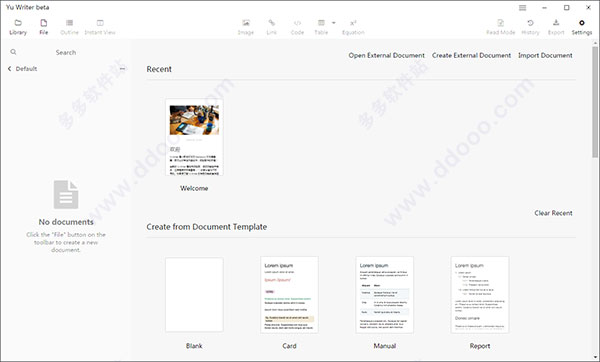600x362 pixels.
Task: Click the "Manual" template label
Action: coord(385,346)
